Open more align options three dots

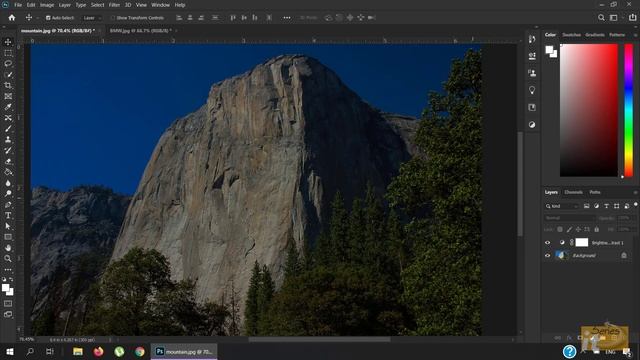[287, 18]
